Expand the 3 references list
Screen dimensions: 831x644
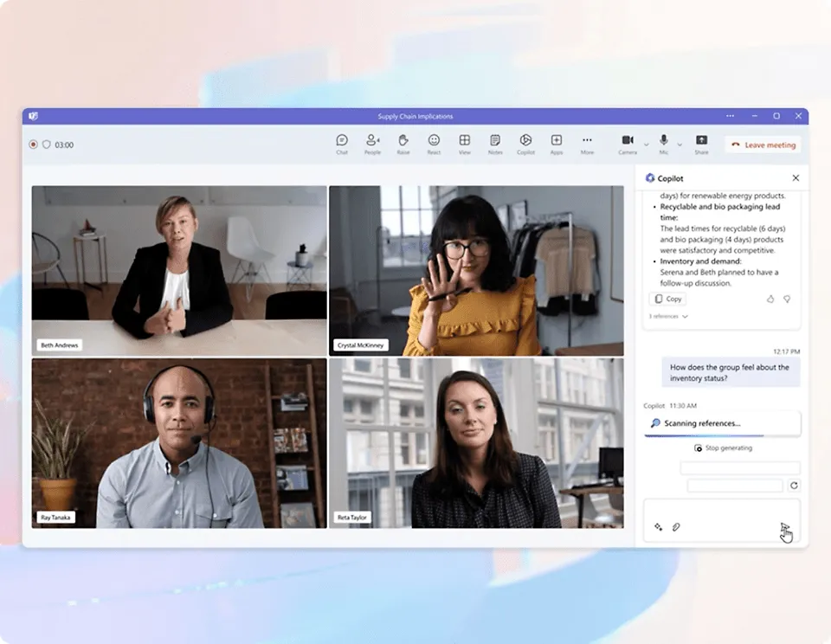tap(668, 317)
